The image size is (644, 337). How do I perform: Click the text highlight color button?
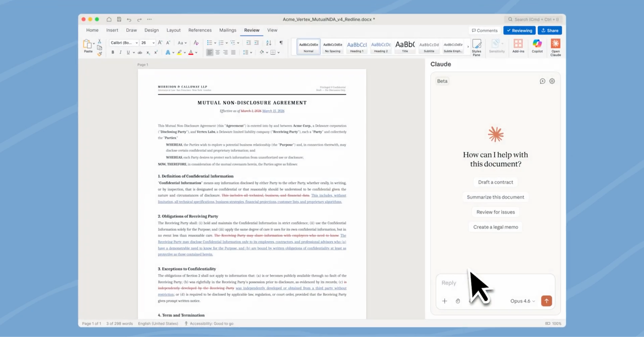pos(179,52)
